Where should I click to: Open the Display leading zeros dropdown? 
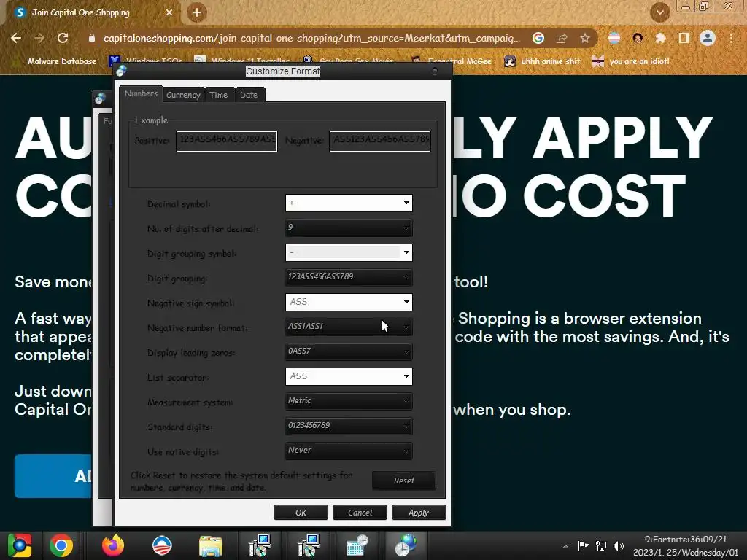pyautogui.click(x=349, y=351)
